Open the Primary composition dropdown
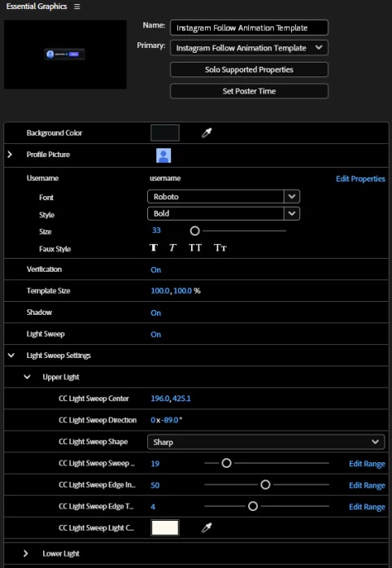 click(x=249, y=48)
